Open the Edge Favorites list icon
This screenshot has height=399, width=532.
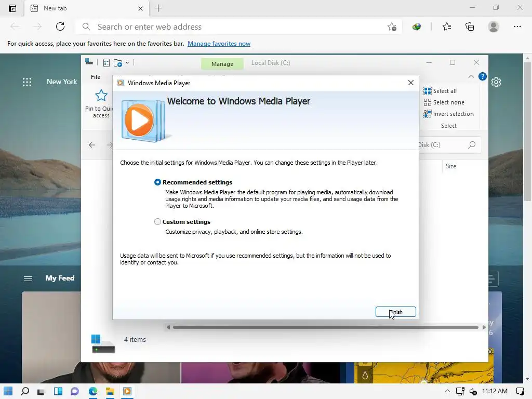(x=446, y=26)
